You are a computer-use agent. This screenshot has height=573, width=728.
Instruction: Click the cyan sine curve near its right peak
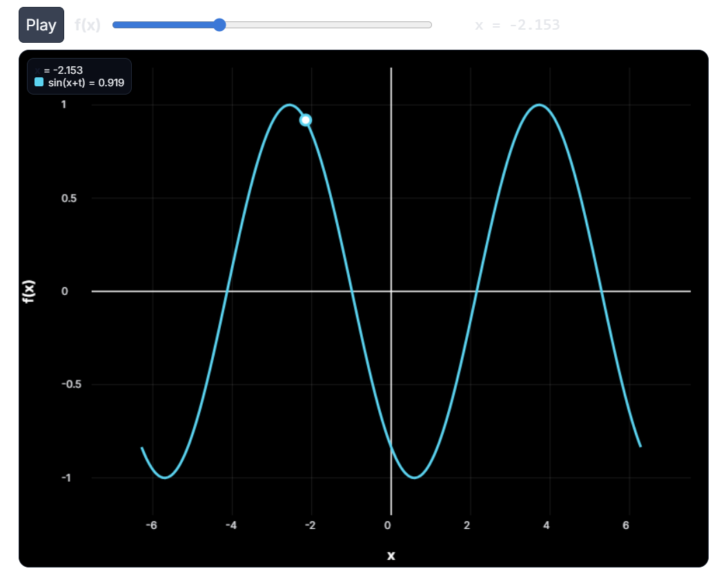539,106
